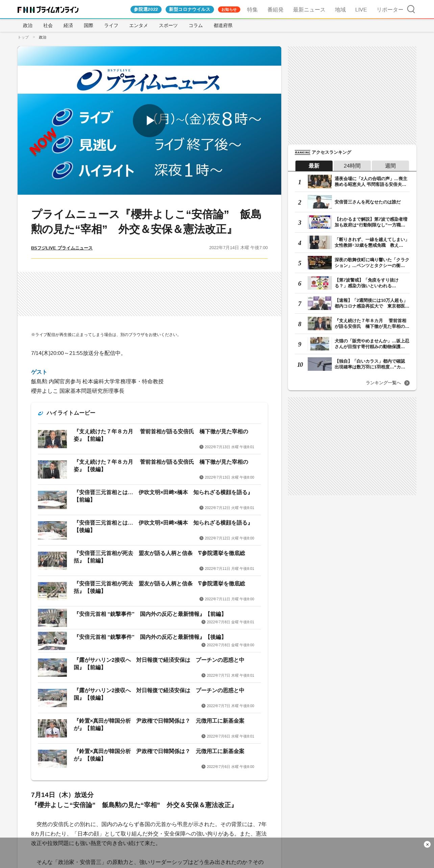This screenshot has width=434, height=868.
Task: Open the ランキング一覧へ link
Action: click(x=383, y=383)
